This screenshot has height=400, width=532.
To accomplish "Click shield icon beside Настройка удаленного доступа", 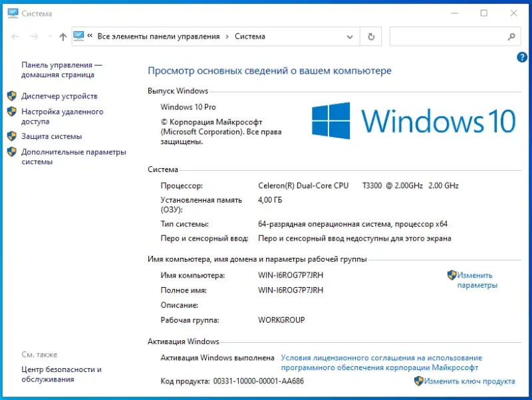I will pyautogui.click(x=12, y=112).
